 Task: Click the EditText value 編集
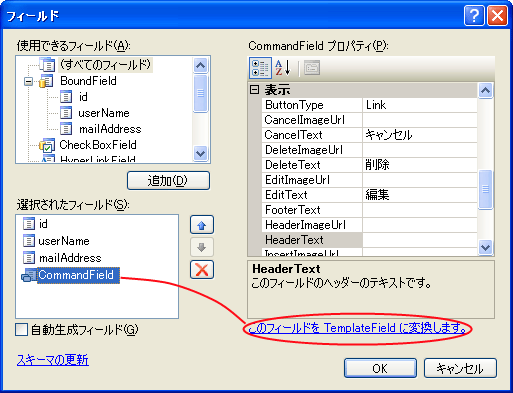420,195
